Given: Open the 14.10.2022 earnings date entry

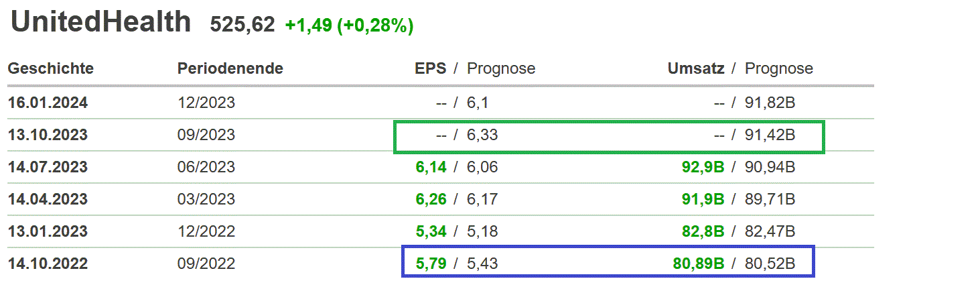Looking at the screenshot, I should coord(48,264).
